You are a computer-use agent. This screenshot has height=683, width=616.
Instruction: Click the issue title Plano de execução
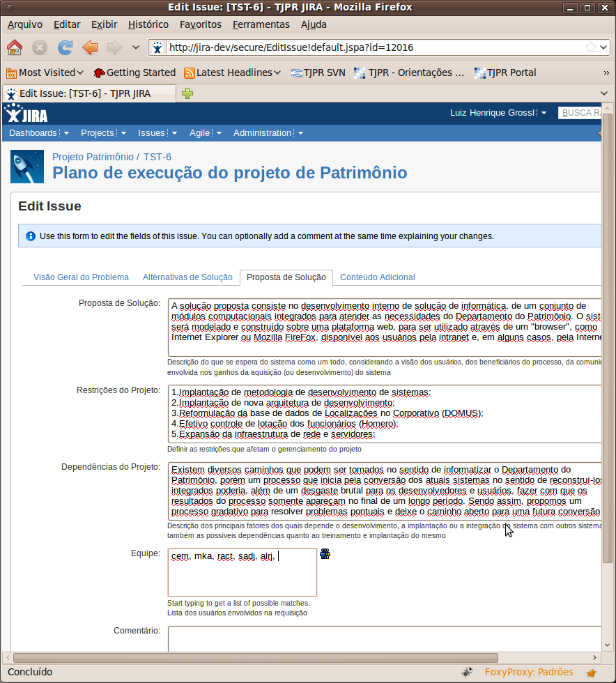(229, 173)
